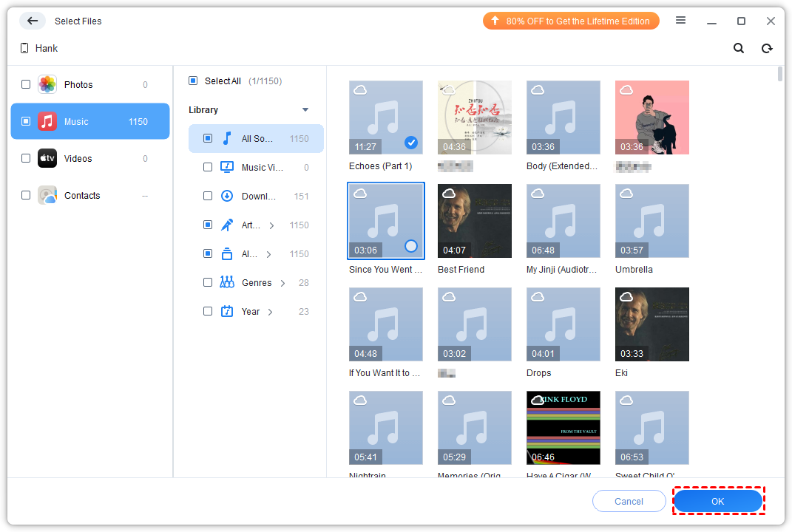Click the vertical scrollbar in song grid
The height and width of the screenshot is (532, 792).
[780, 74]
